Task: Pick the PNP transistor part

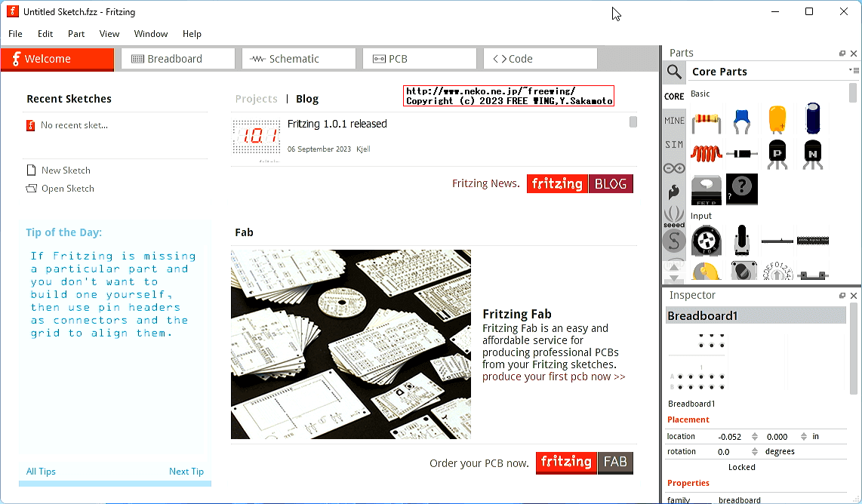Action: click(777, 155)
